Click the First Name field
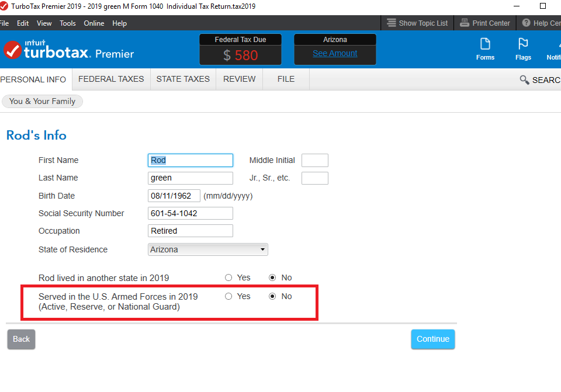Image resolution: width=561 pixels, height=392 pixels. 191,160
